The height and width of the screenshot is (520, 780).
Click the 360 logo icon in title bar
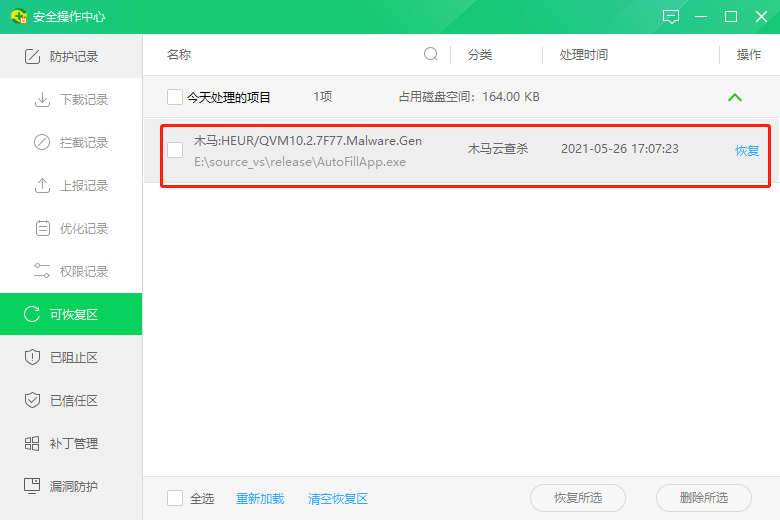(19, 16)
